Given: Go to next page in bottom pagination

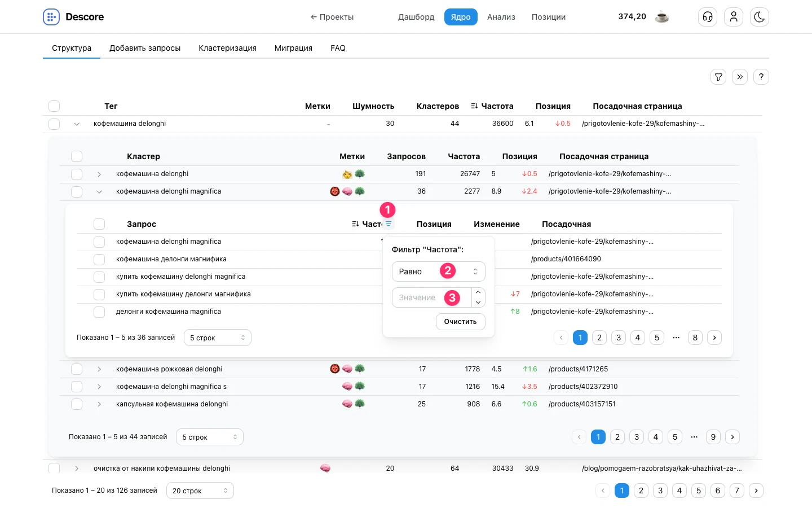Looking at the screenshot, I should click(x=756, y=491).
